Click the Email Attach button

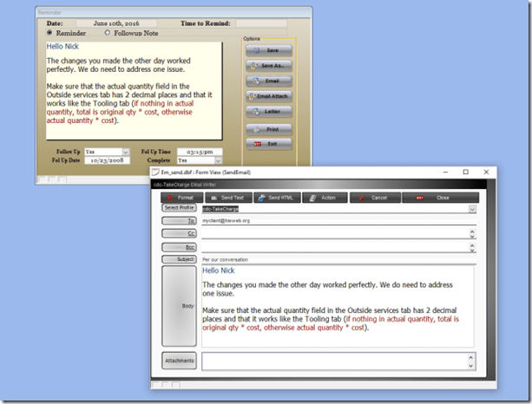point(268,96)
